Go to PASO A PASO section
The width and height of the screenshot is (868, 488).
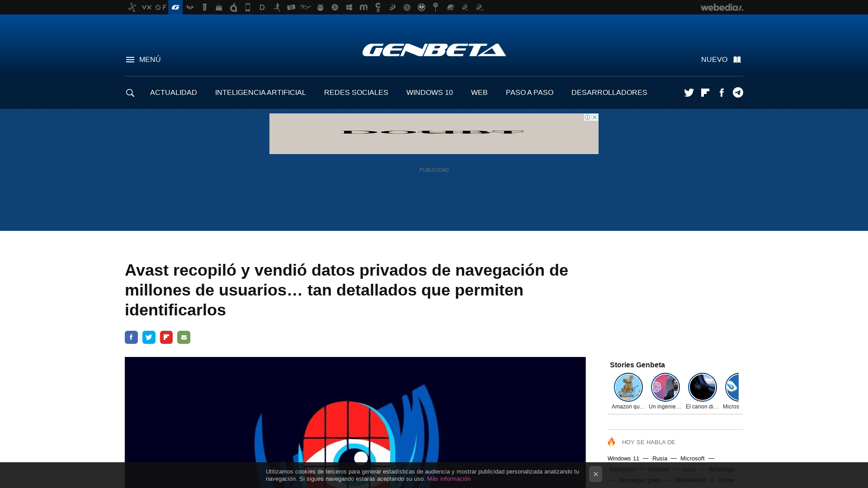coord(529,93)
